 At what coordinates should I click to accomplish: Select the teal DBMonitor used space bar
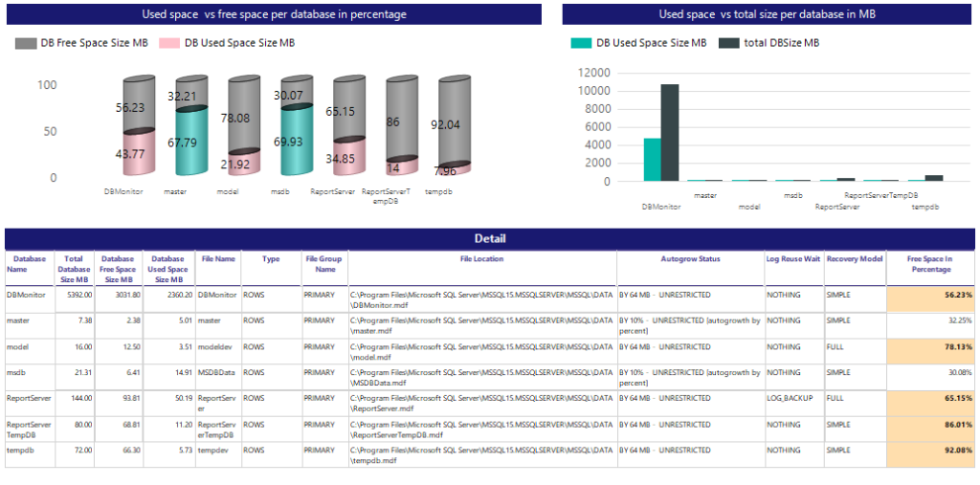[652, 159]
